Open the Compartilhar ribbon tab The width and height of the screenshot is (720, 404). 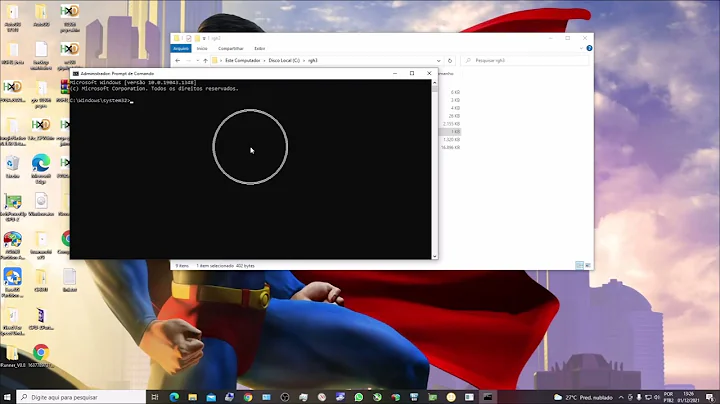tap(231, 48)
